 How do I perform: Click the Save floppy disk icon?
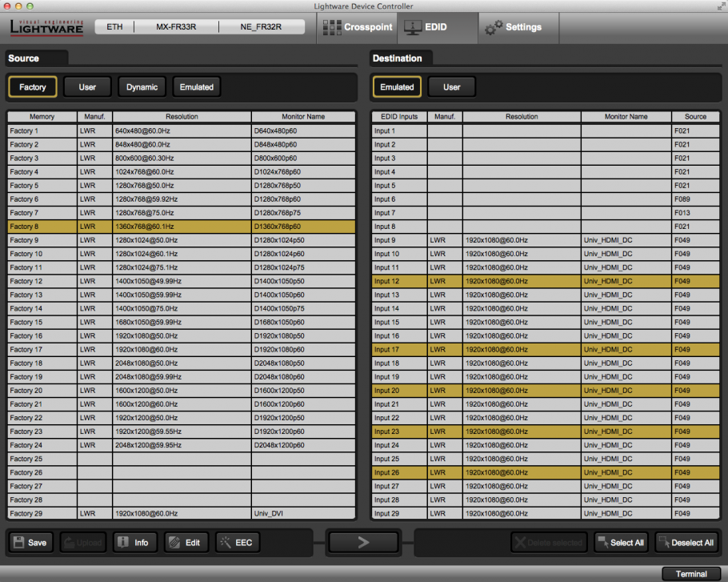[30, 543]
